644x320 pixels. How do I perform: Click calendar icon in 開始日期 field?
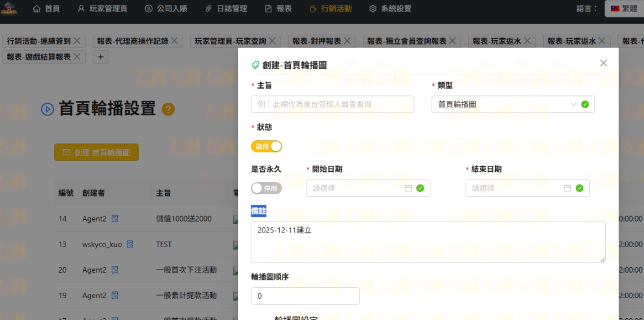click(408, 188)
